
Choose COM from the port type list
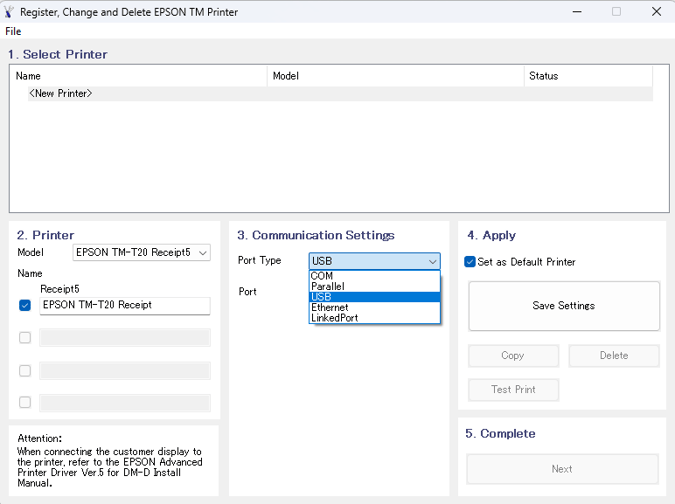(375, 276)
